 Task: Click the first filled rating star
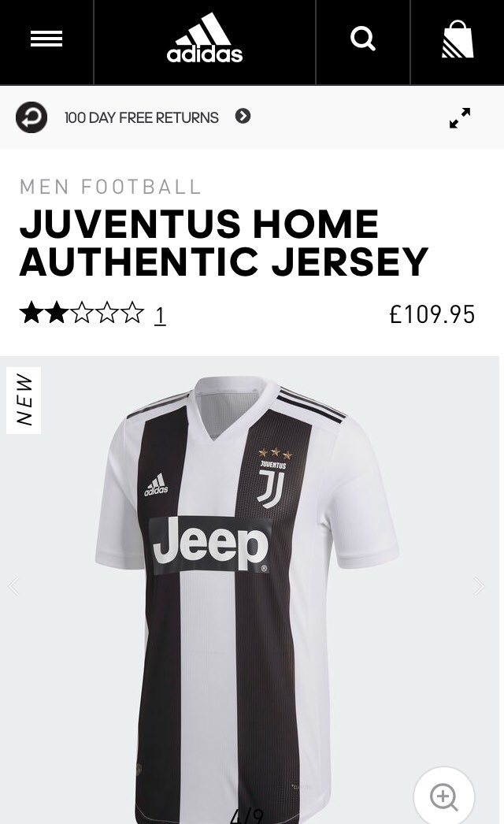click(31, 313)
